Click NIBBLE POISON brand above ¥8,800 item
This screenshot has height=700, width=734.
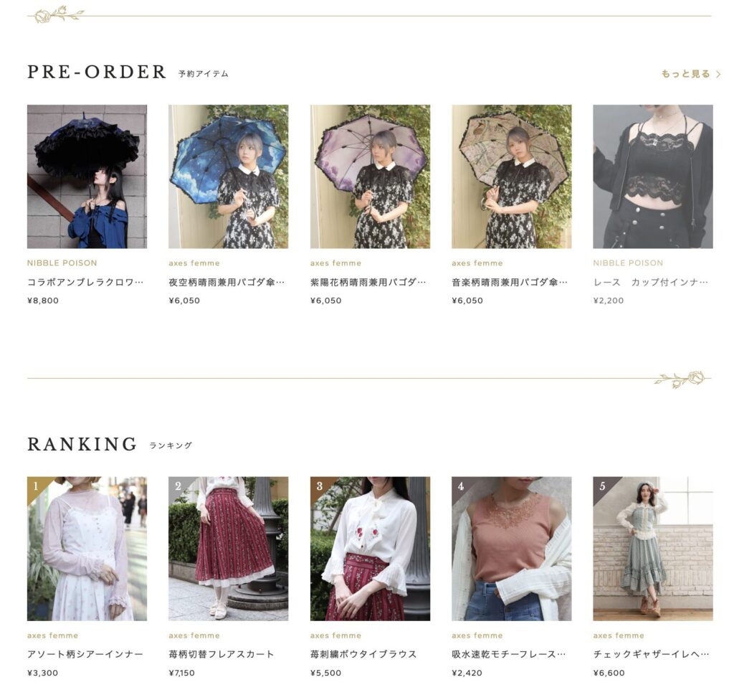point(62,262)
